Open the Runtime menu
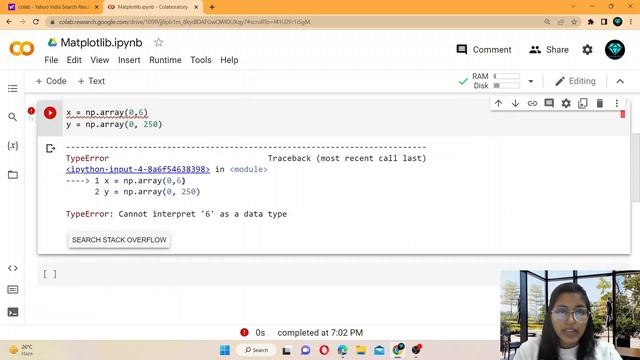Image resolution: width=640 pixels, height=360 pixels. (165, 60)
